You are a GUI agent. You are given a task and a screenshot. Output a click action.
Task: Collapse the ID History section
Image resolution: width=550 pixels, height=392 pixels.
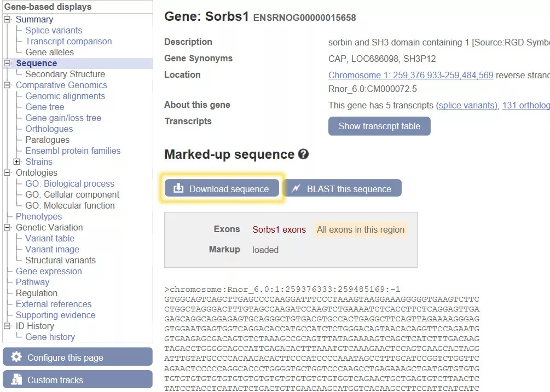[x=8, y=326]
